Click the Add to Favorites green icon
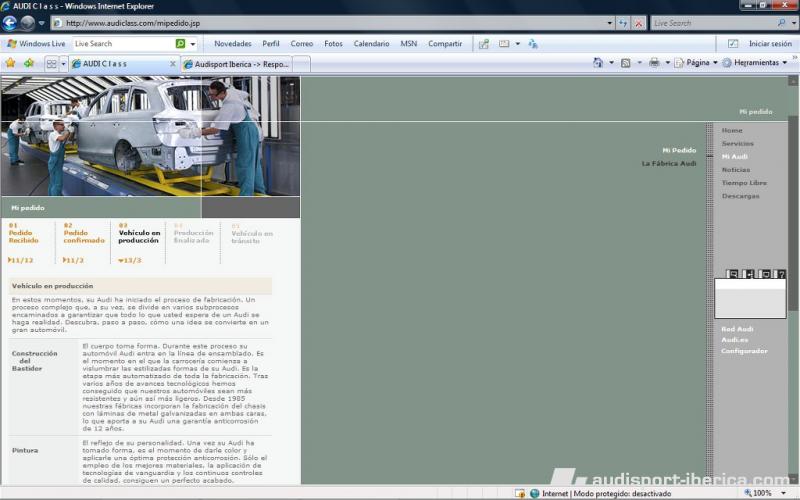 (x=29, y=63)
